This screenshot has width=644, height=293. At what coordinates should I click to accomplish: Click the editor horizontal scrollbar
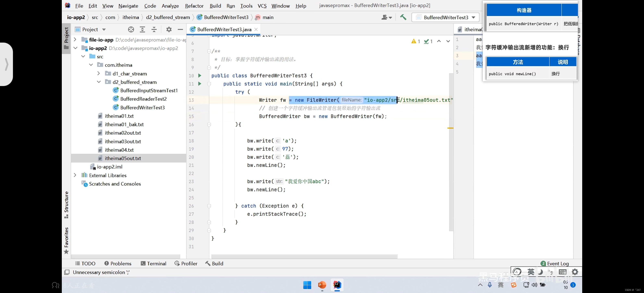[x=304, y=256]
